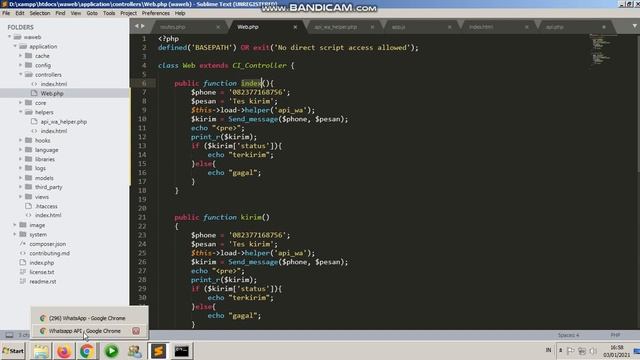Switch to the Whatsapp API Chrome window

click(x=84, y=331)
